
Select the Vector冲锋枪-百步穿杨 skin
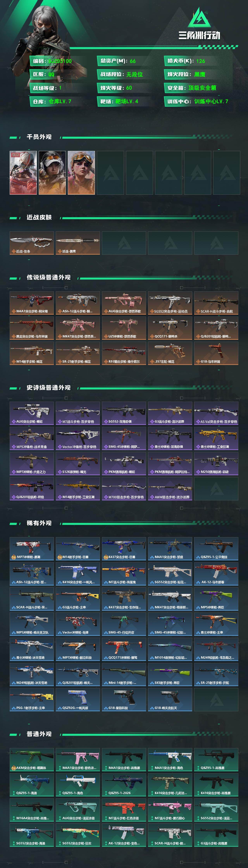[x=78, y=438]
